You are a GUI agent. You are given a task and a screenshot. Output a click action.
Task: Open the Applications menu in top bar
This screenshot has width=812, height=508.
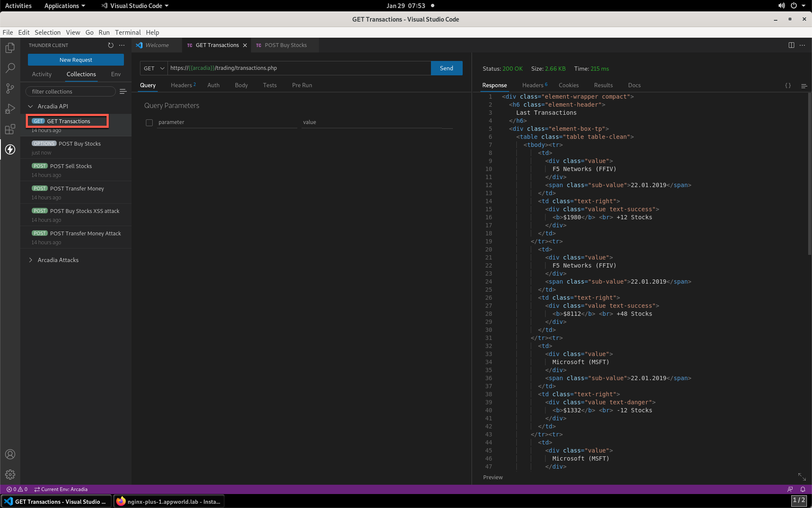65,6
